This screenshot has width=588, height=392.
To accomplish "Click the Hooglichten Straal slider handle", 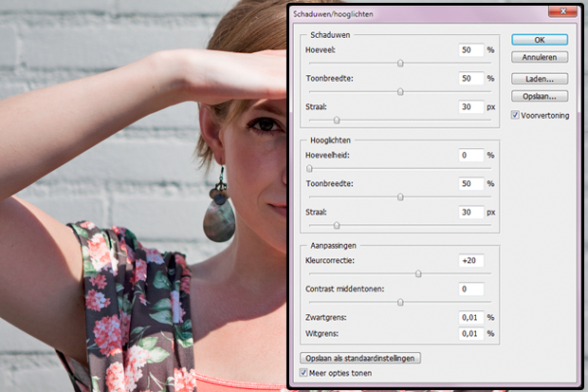I will pyautogui.click(x=337, y=225).
